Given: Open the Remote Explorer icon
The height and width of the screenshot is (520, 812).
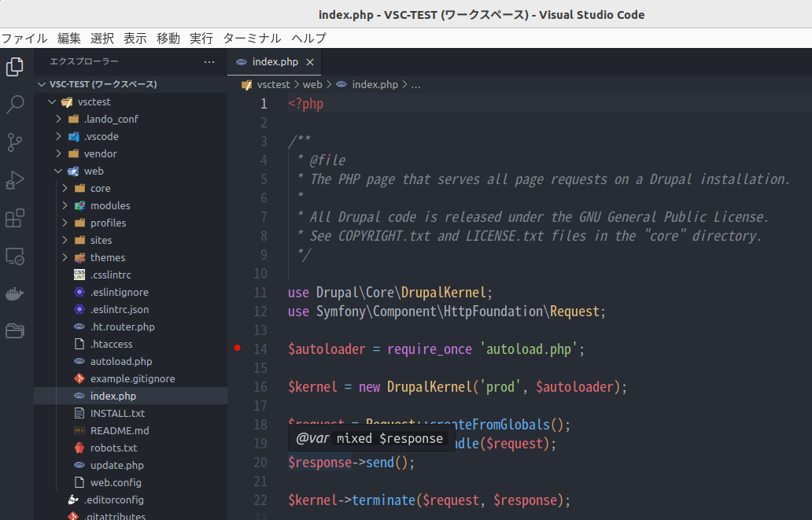Looking at the screenshot, I should (x=14, y=256).
